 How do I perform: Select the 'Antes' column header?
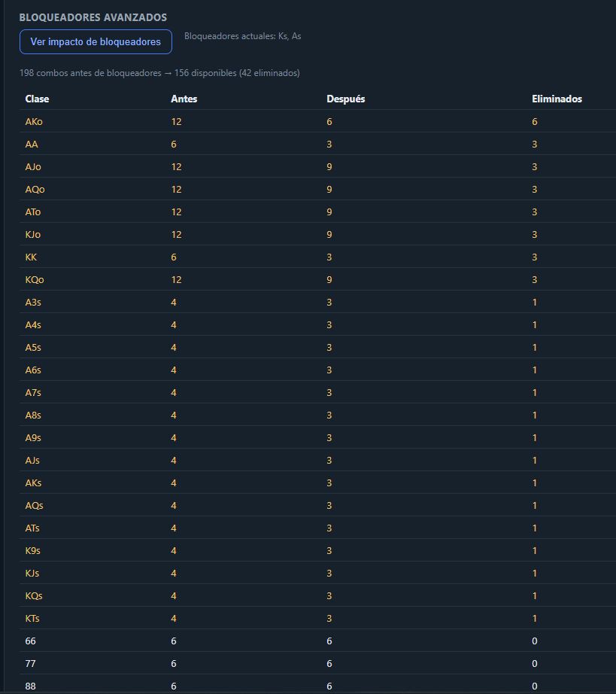[184, 99]
